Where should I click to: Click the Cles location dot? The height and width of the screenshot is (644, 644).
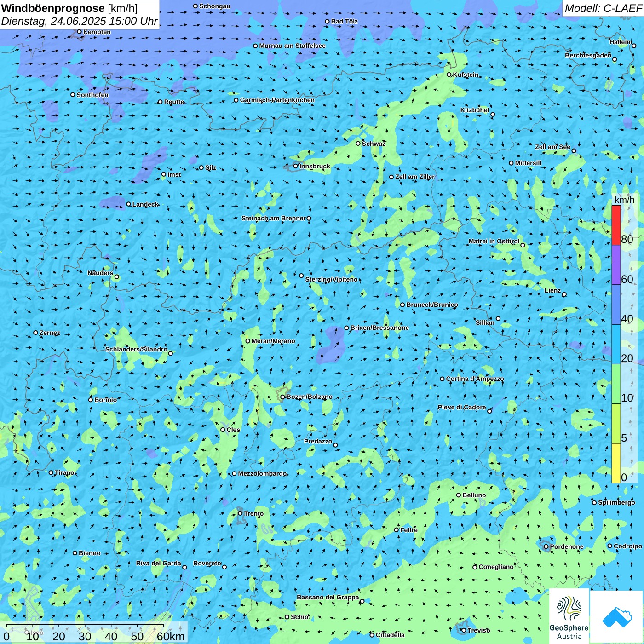tap(223, 430)
